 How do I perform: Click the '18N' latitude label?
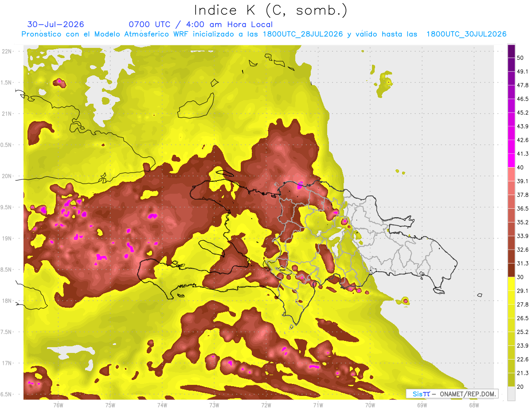point(8,301)
